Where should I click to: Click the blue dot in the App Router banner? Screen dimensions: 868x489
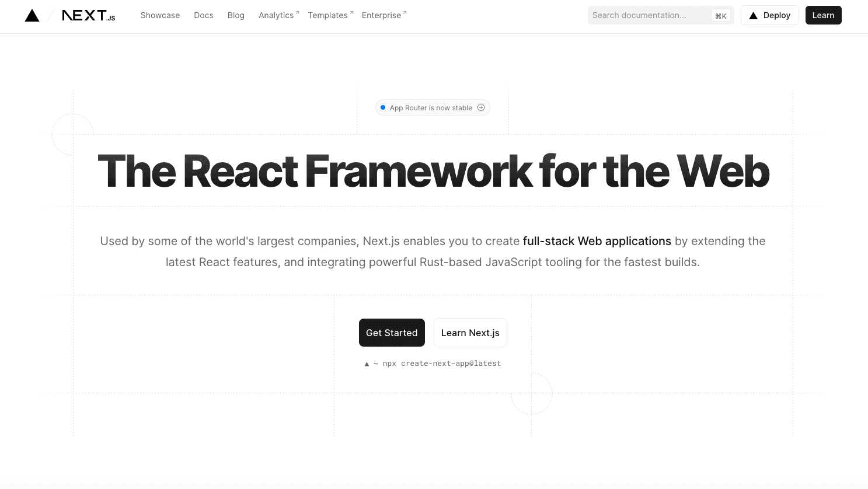point(383,107)
